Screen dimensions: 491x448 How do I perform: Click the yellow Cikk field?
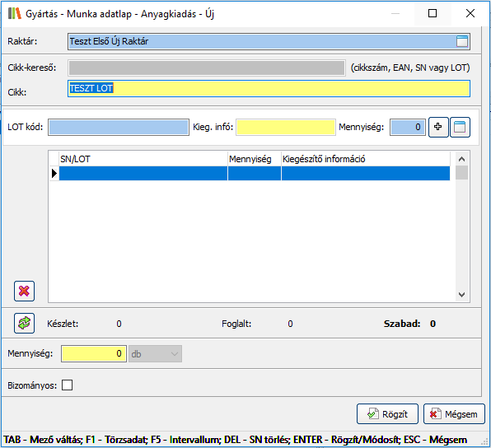269,89
